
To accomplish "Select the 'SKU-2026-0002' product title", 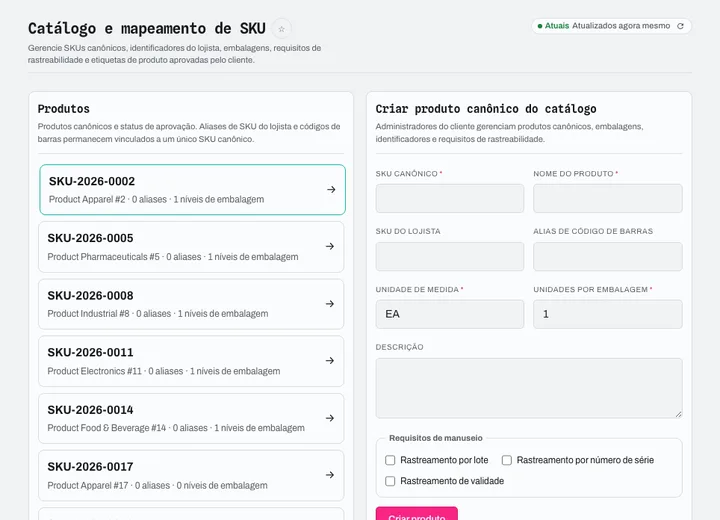I will 92,181.
